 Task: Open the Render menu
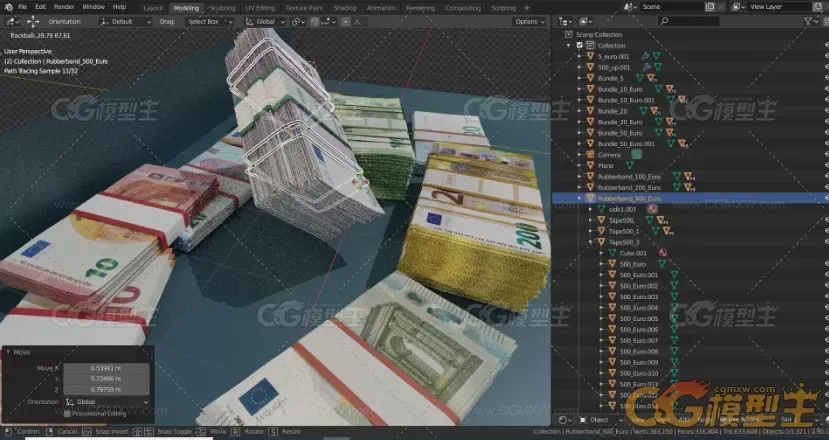pyautogui.click(x=64, y=7)
